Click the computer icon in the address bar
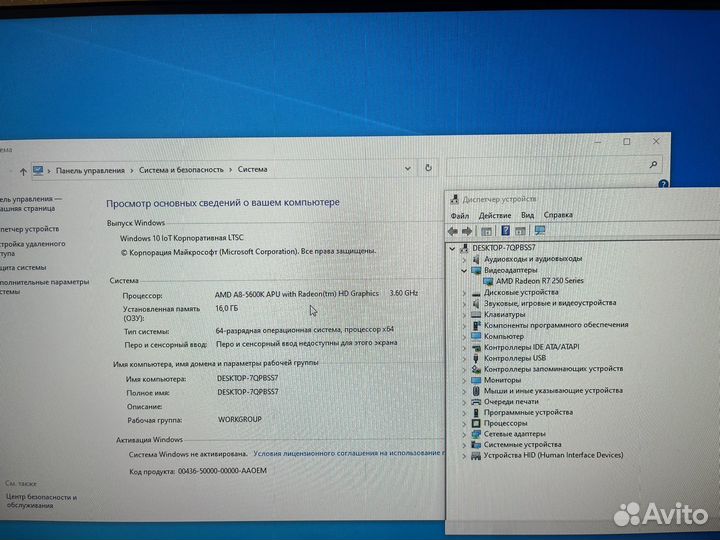Screen dimensions: 720x540 coord(39,171)
